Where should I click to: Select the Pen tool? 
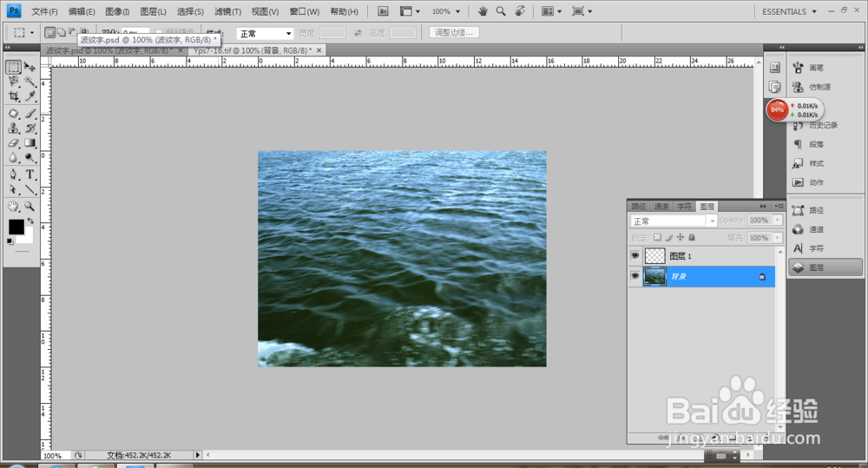tap(14, 175)
